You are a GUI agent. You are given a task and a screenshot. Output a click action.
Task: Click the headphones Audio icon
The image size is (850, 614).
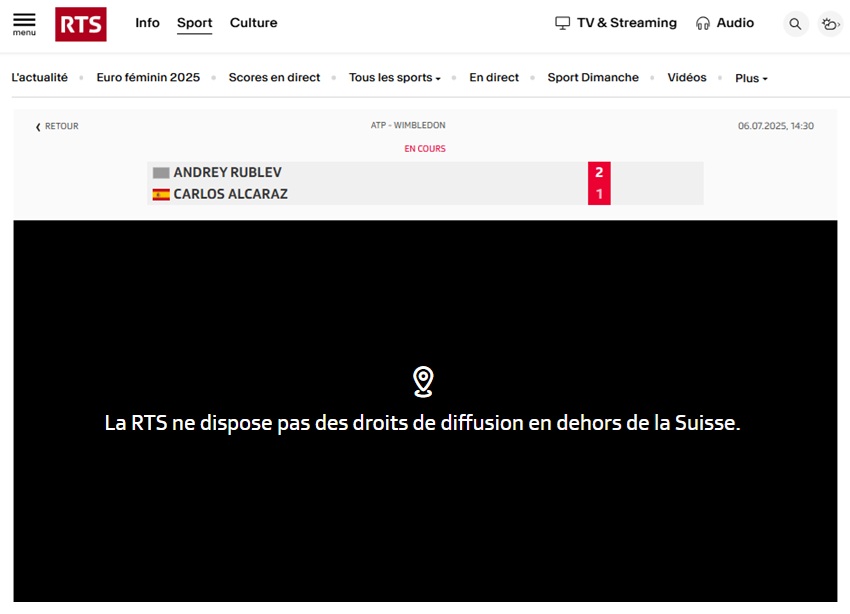(703, 23)
